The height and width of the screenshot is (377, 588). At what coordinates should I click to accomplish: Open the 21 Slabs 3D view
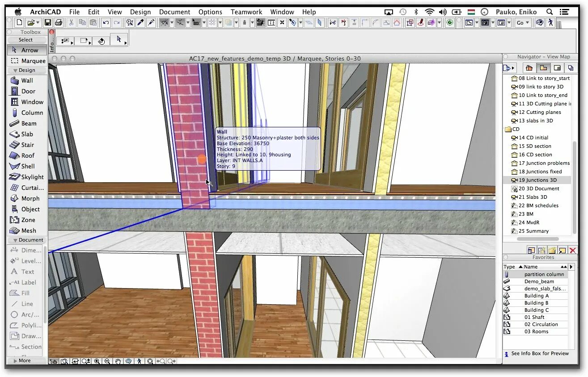(x=533, y=197)
